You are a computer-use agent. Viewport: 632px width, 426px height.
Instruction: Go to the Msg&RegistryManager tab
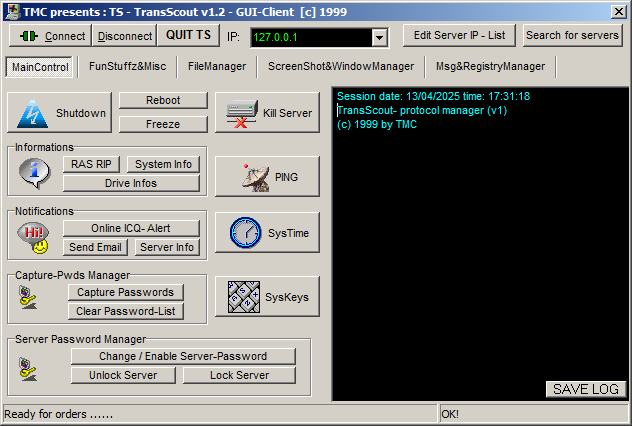click(490, 67)
